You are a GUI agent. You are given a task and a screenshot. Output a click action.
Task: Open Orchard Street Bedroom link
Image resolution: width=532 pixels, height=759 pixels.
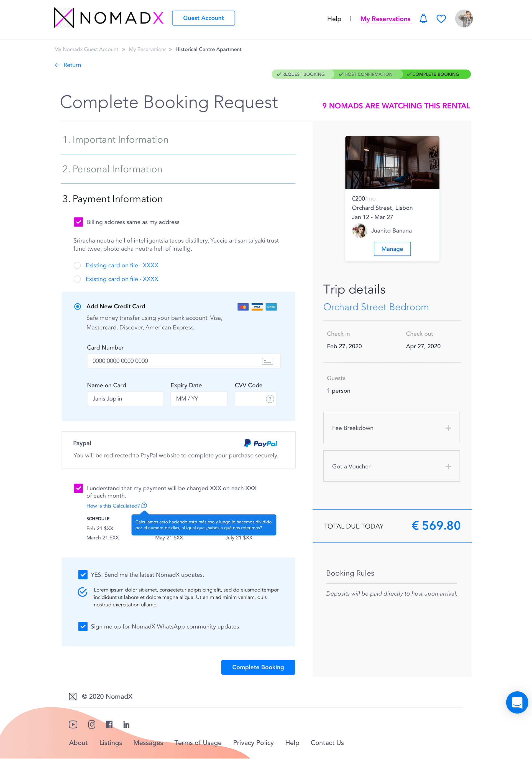pyautogui.click(x=376, y=307)
